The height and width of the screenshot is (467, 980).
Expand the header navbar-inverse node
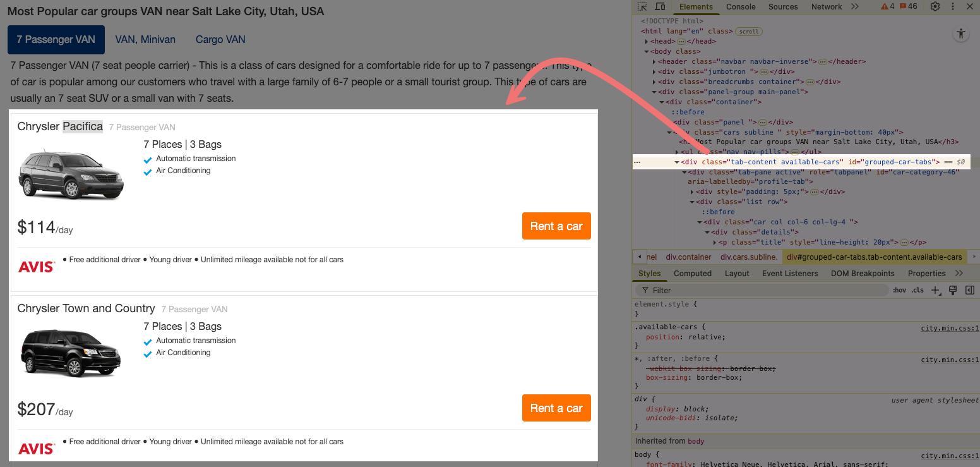pos(654,62)
